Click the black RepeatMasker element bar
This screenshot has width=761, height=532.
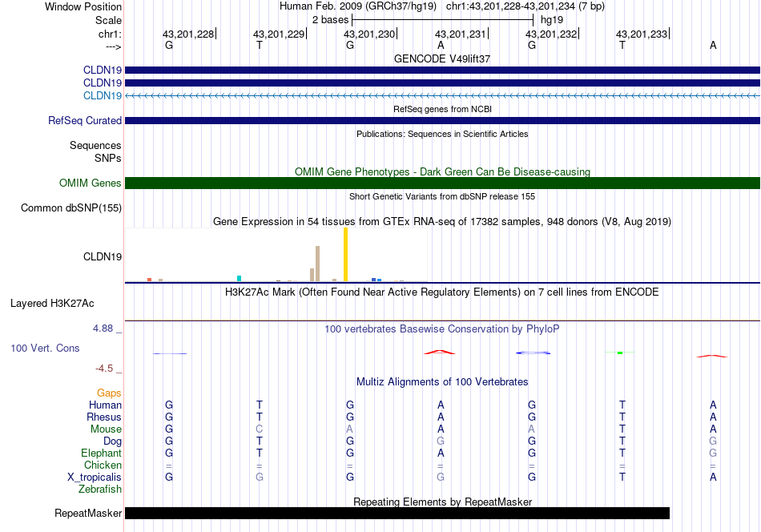point(397,513)
